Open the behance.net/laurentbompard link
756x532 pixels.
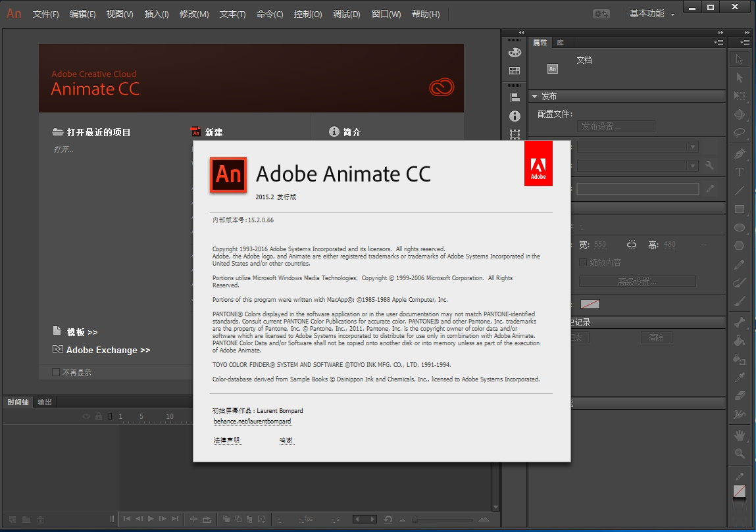[x=252, y=421]
